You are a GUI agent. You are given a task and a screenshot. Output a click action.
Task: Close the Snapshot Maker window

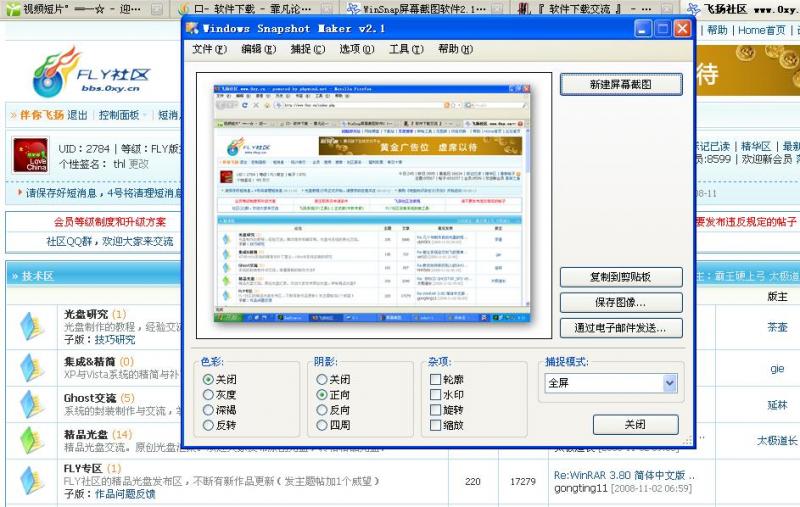(682, 29)
